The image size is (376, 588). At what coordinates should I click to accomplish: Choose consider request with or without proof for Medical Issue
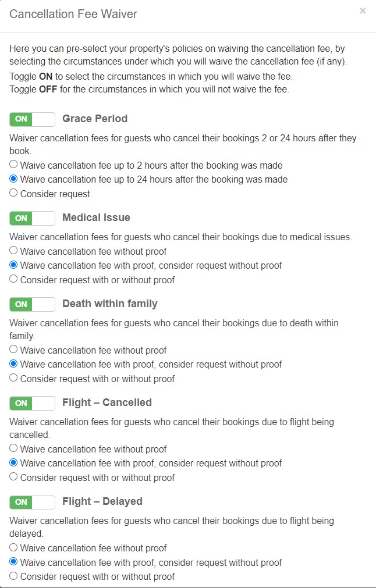[12, 278]
